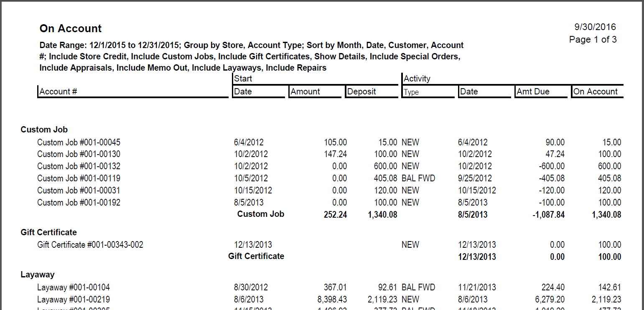Click the Page 1 of 3 indicator

click(x=593, y=40)
